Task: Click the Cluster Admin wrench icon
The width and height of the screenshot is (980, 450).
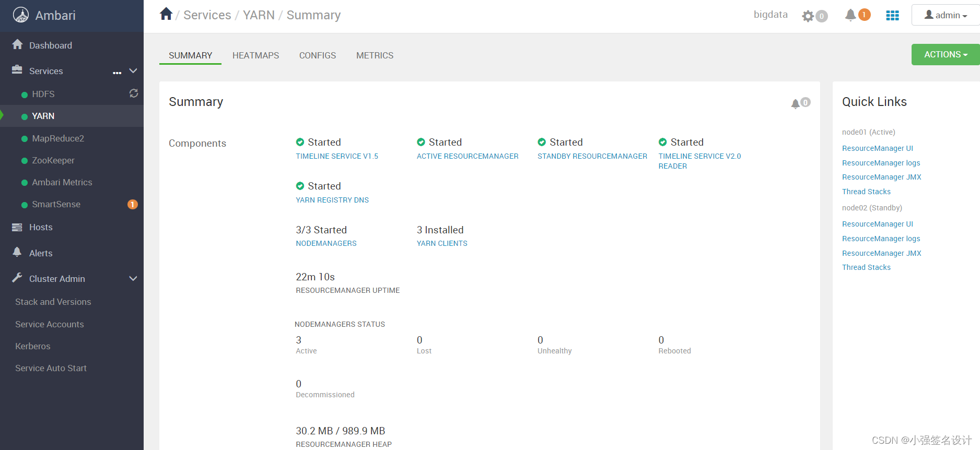Action: click(x=17, y=278)
